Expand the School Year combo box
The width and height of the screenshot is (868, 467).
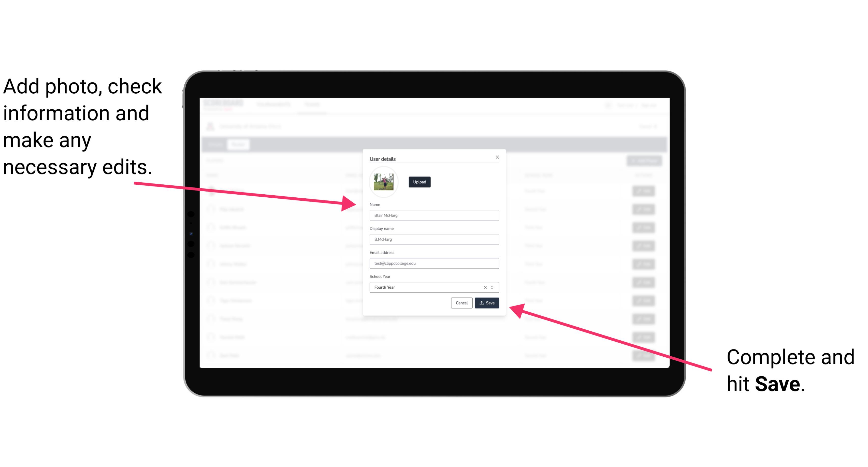(x=494, y=287)
